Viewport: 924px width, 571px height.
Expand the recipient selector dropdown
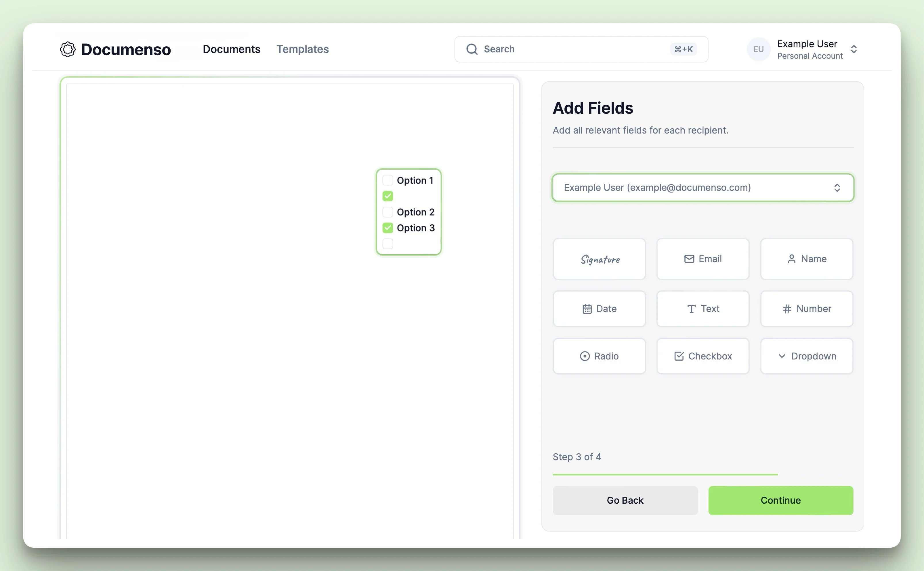(x=703, y=187)
